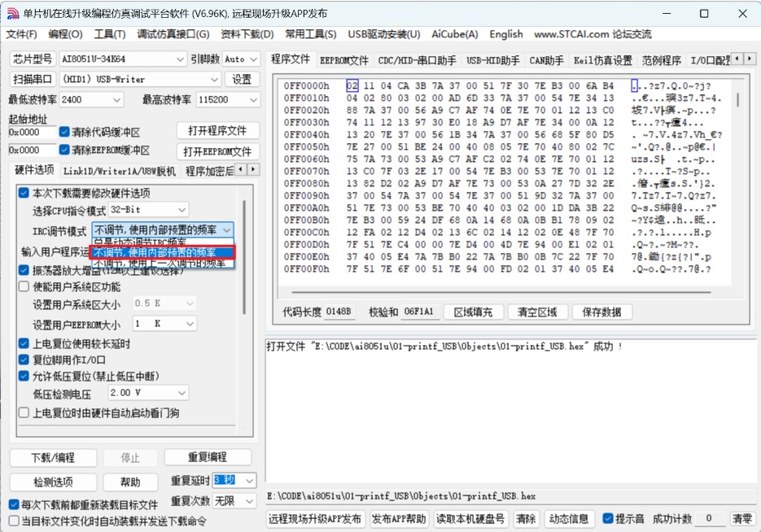The image size is (761, 532).
Task: Enable the 使能用户系统区功能 checkbox
Action: (x=25, y=285)
